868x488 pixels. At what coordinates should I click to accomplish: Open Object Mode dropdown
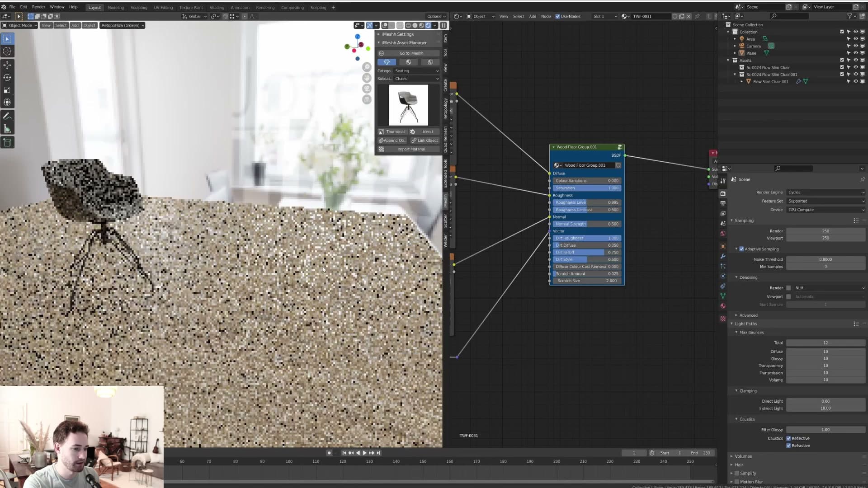19,25
